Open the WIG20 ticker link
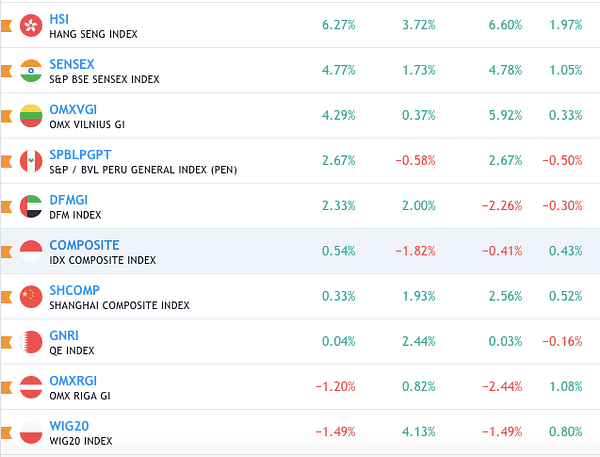The width and height of the screenshot is (600, 457). 69,426
